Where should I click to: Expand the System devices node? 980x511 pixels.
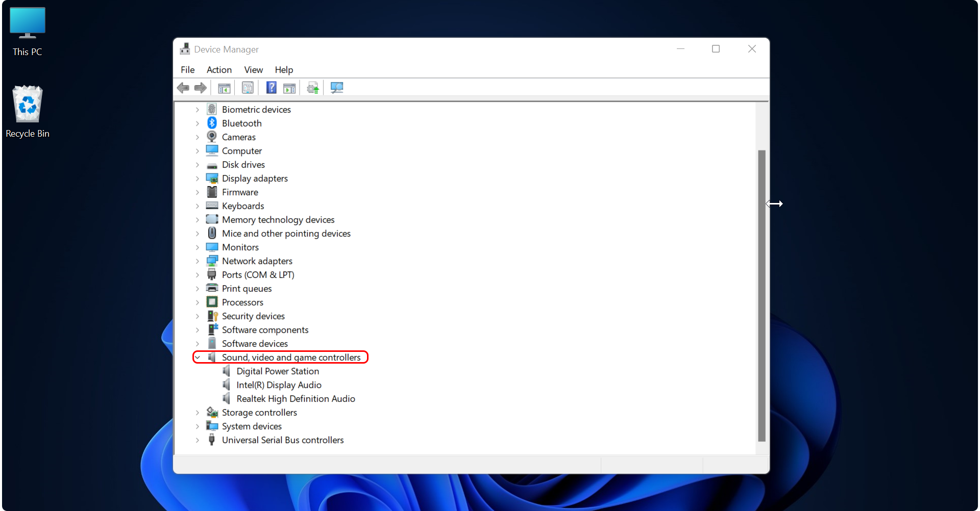pos(198,426)
